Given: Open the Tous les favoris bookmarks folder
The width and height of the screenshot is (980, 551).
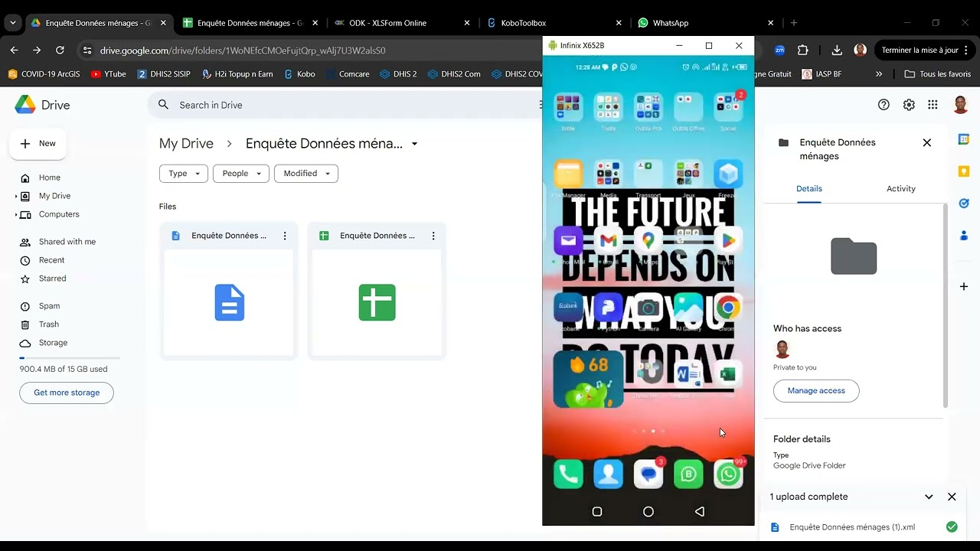Looking at the screenshot, I should pyautogui.click(x=937, y=74).
